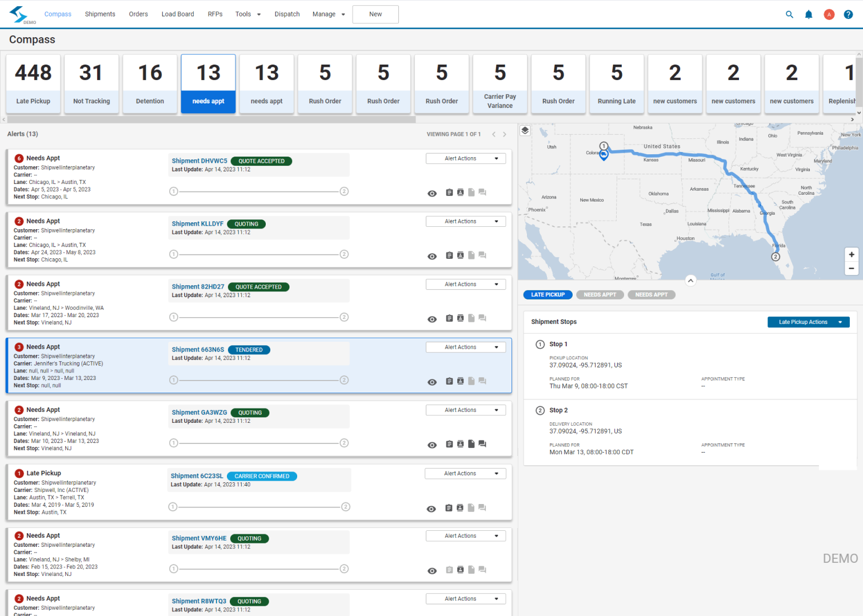The width and height of the screenshot is (863, 616).
Task: Open Alert Actions dropdown for Shipment 82HD27
Action: click(x=465, y=284)
